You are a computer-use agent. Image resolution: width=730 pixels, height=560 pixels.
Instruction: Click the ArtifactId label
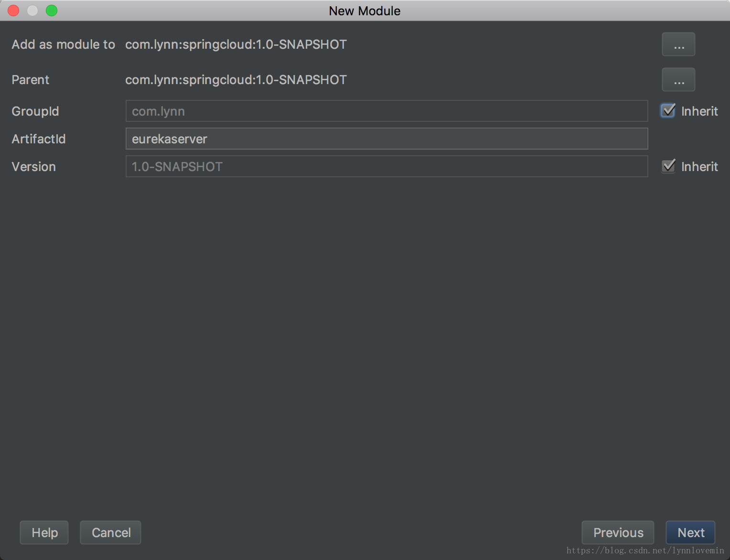(x=39, y=139)
